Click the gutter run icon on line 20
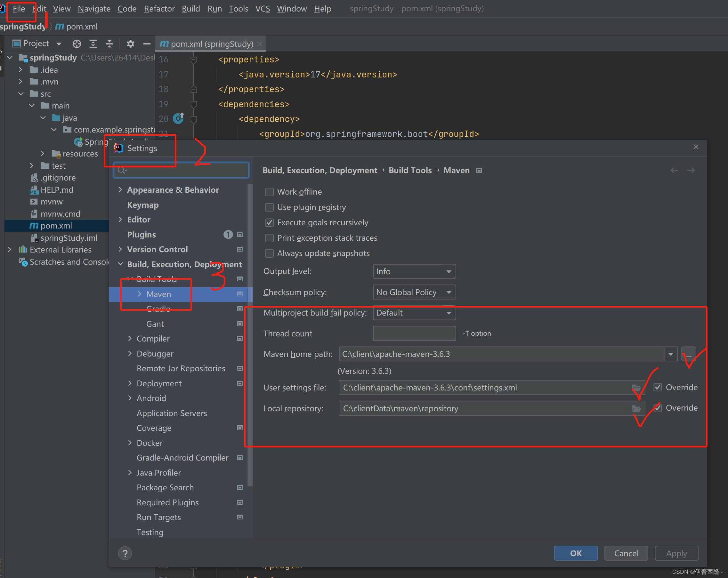 [178, 118]
